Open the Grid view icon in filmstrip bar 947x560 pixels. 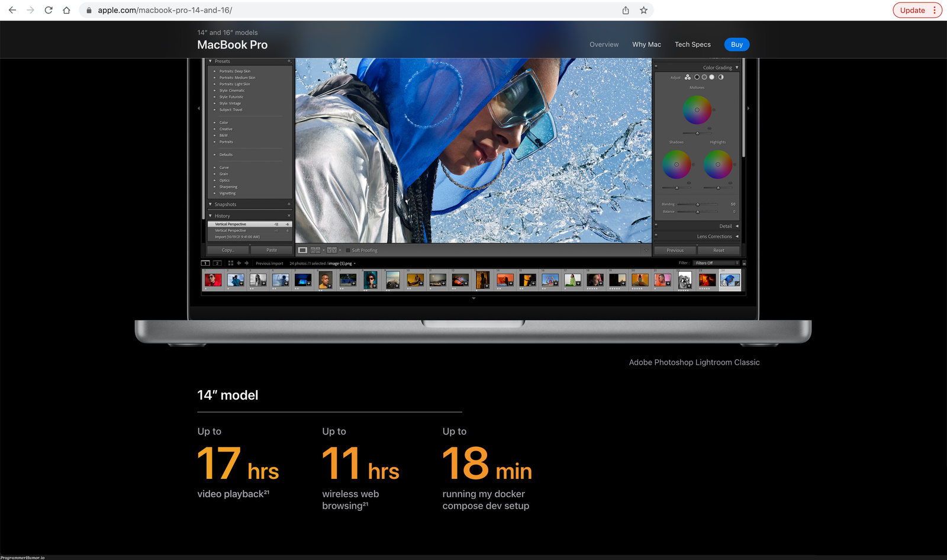(x=230, y=263)
